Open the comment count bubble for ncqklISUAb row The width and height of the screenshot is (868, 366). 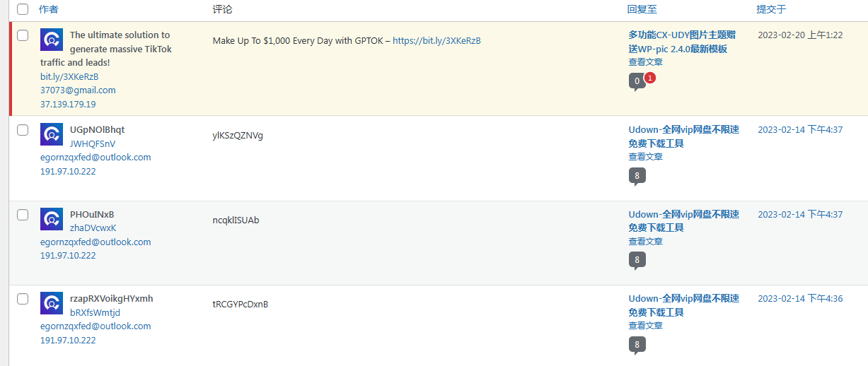click(637, 261)
